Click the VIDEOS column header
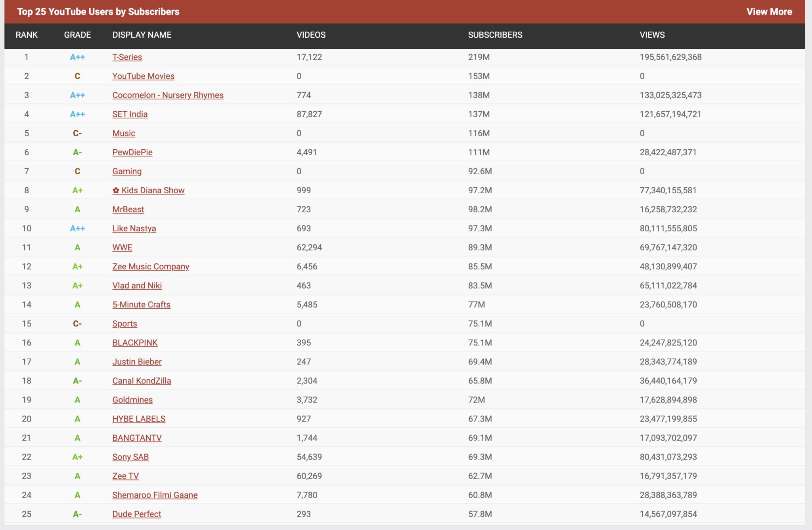The height and width of the screenshot is (530, 812). pyautogui.click(x=311, y=35)
